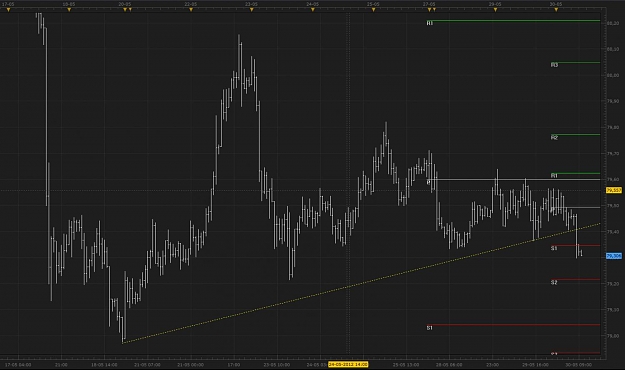Click the 28-05 06:00 time axis label
The width and height of the screenshot is (625, 370).
click(449, 364)
